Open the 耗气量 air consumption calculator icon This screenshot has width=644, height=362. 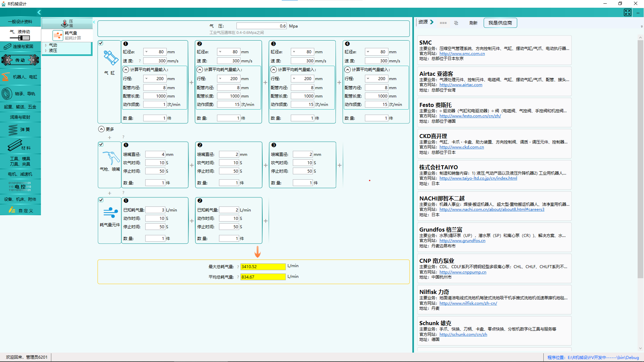58,35
